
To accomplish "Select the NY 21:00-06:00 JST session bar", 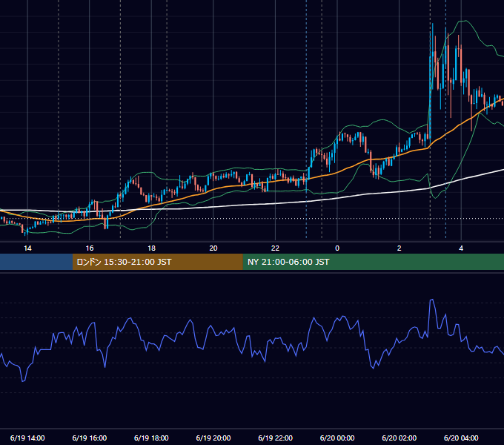I will tap(373, 262).
